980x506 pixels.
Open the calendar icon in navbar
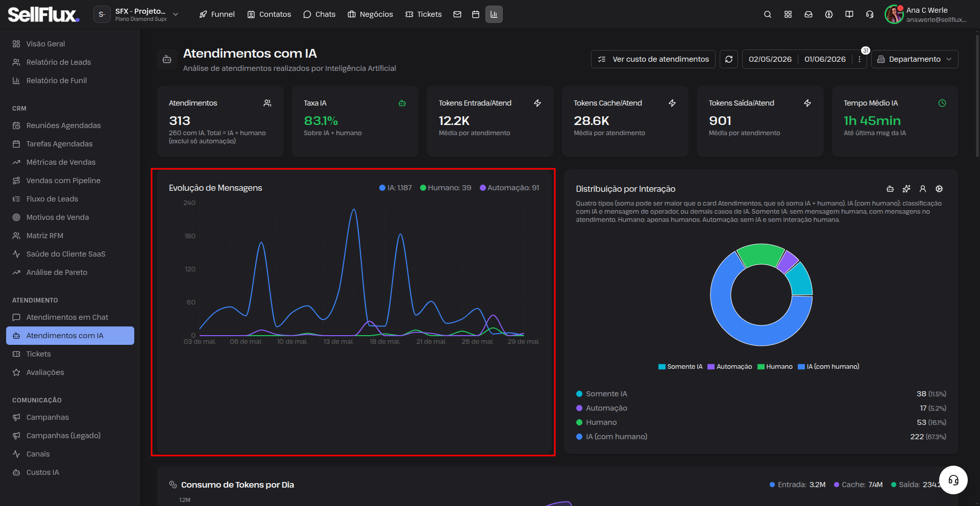tap(476, 14)
